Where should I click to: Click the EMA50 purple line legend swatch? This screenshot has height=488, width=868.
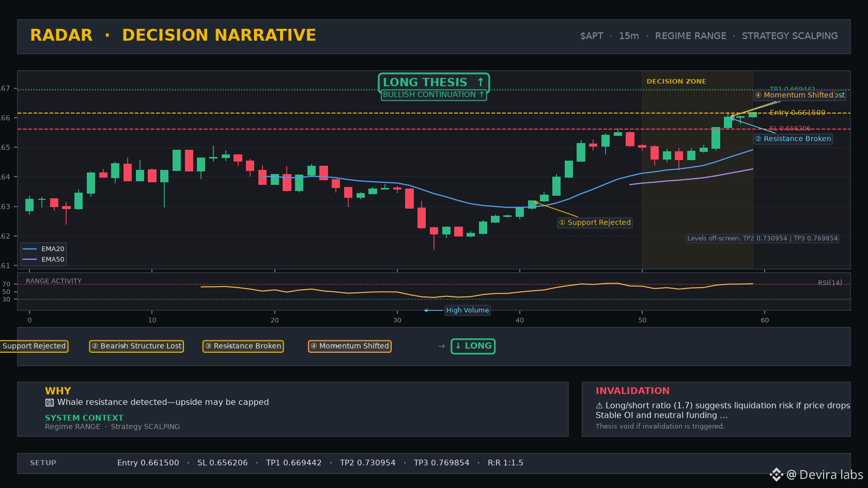pos(30,260)
